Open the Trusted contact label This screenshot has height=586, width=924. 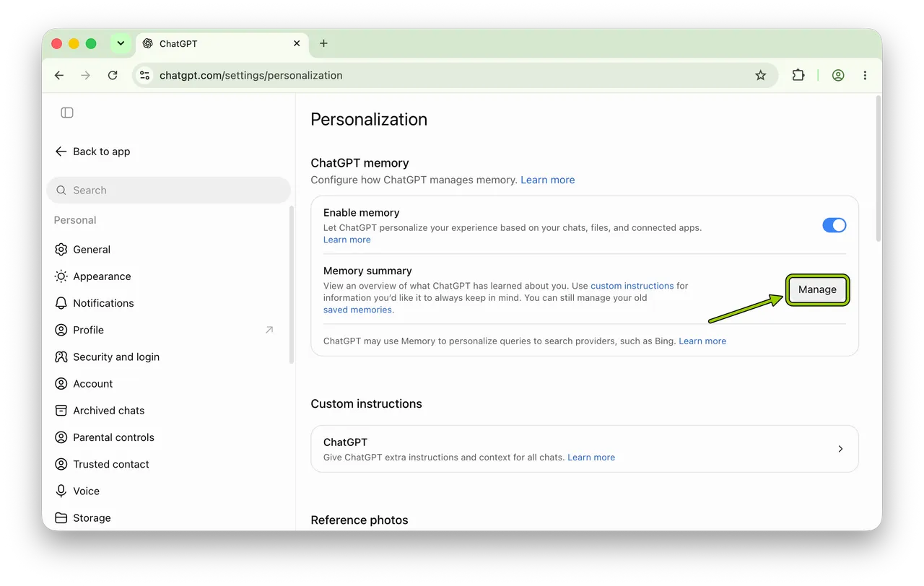[111, 464]
